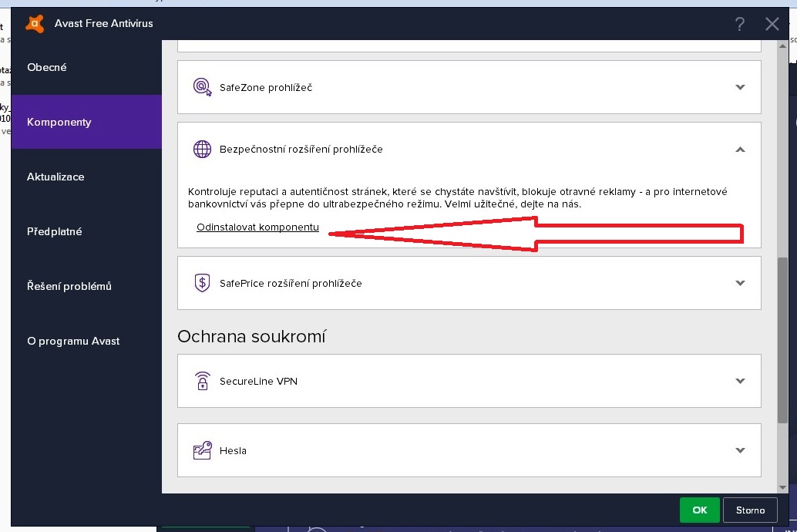The height and width of the screenshot is (532, 797).
Task: Expand the SecureLine VPN section
Action: (x=740, y=381)
